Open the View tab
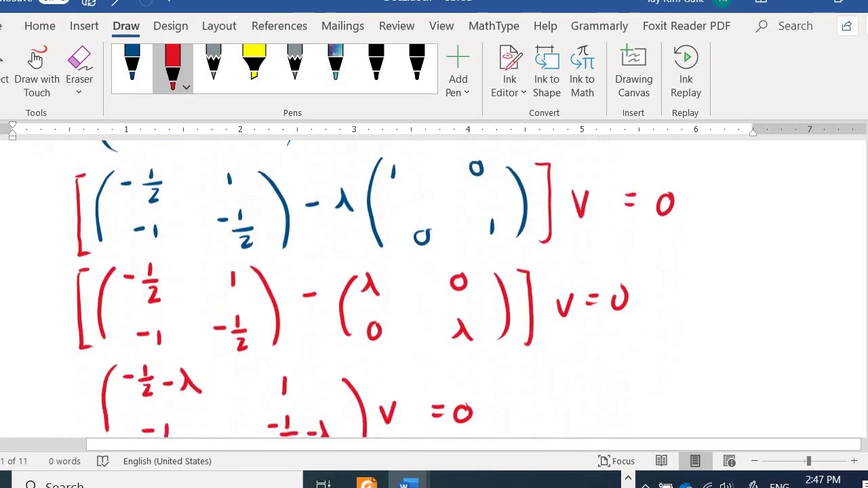Viewport: 868px width, 488px height. point(441,26)
